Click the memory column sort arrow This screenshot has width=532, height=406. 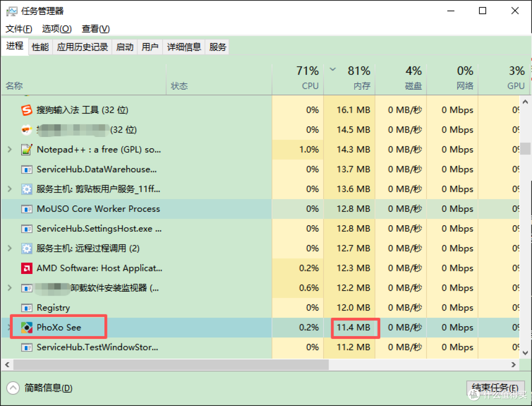tap(332, 69)
